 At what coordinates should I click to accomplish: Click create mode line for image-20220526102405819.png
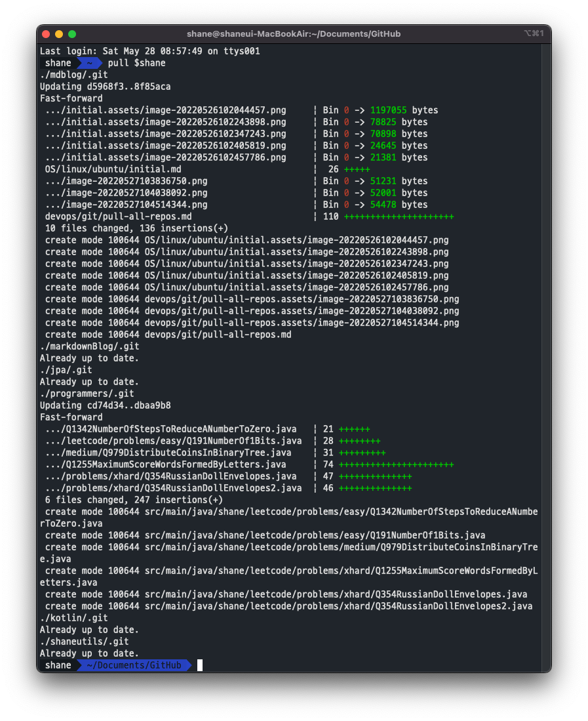pyautogui.click(x=246, y=276)
